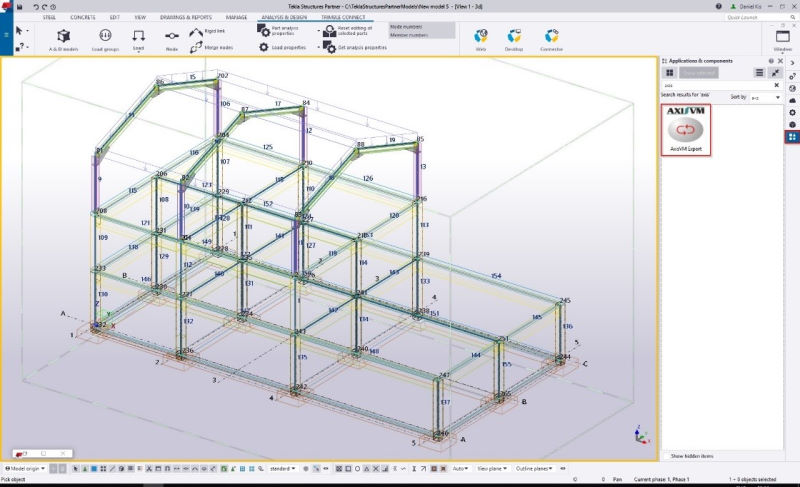Launch the Trimble Connect Web icon

[481, 37]
